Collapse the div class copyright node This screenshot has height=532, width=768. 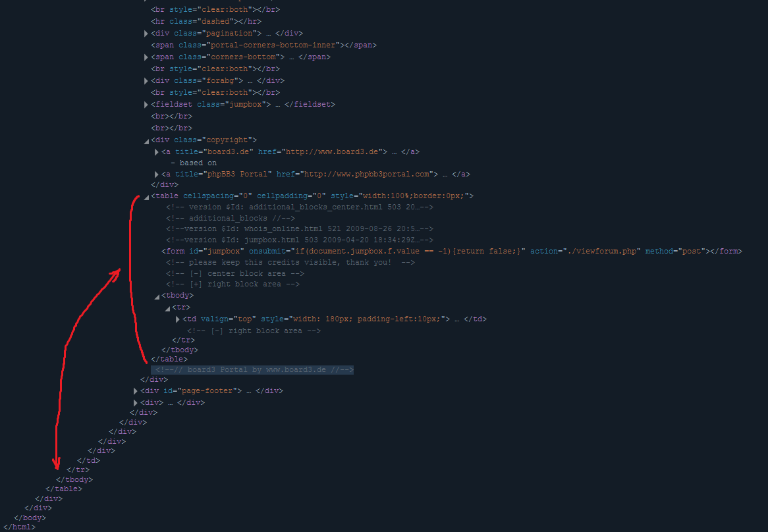[146, 141]
